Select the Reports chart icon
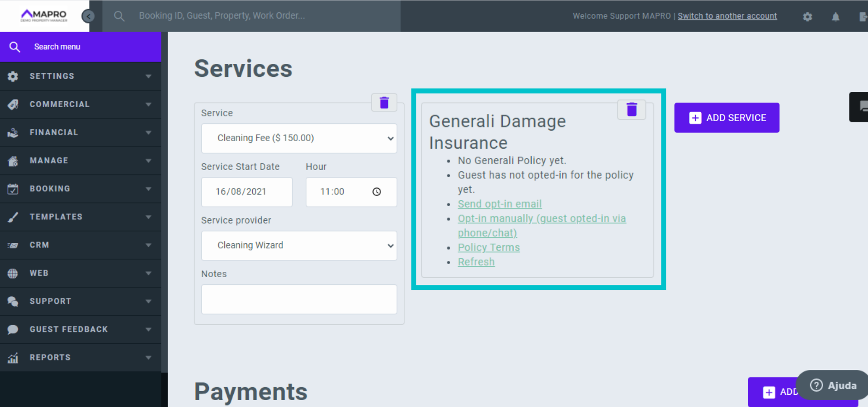The width and height of the screenshot is (868, 407). 13,357
